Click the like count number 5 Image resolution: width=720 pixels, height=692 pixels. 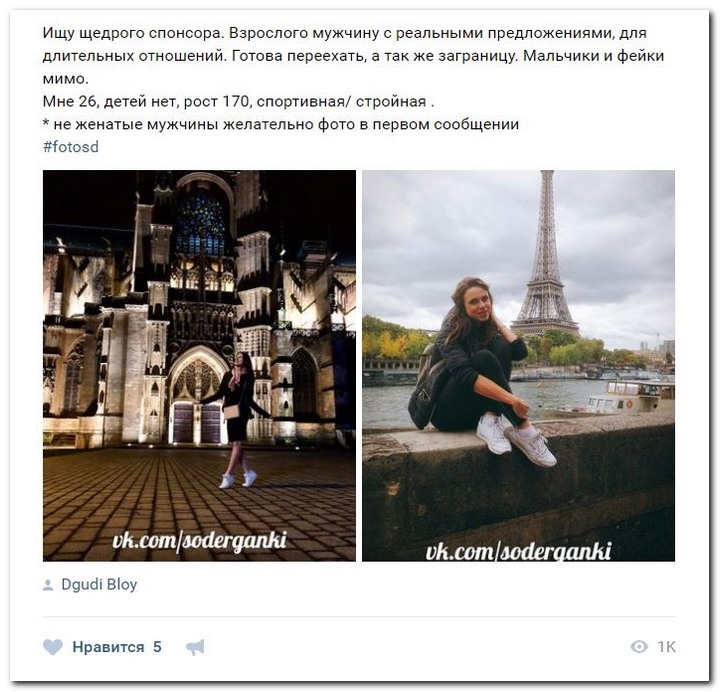tap(157, 647)
